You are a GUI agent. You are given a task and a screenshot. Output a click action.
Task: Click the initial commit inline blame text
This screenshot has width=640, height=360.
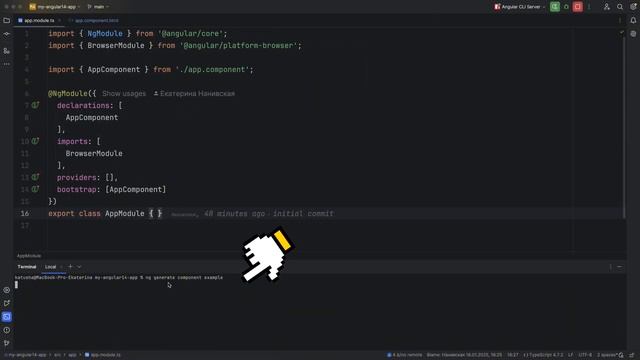(303, 213)
